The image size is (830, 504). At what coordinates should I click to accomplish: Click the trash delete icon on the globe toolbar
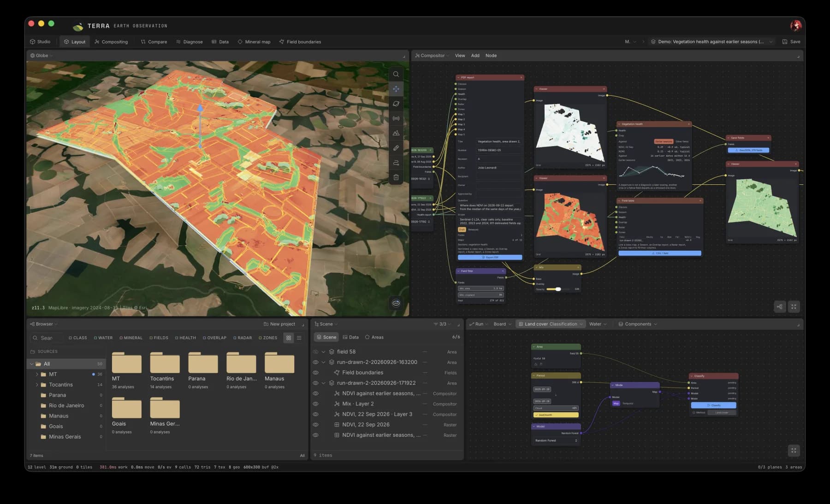tap(396, 177)
